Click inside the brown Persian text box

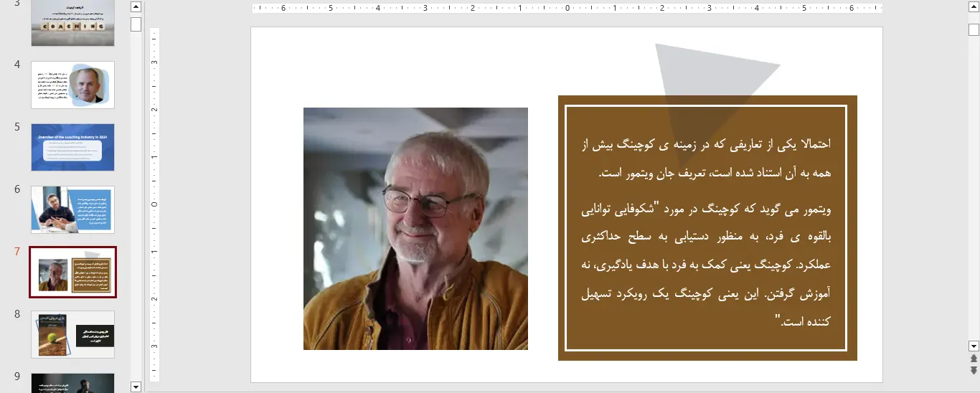[x=707, y=228]
